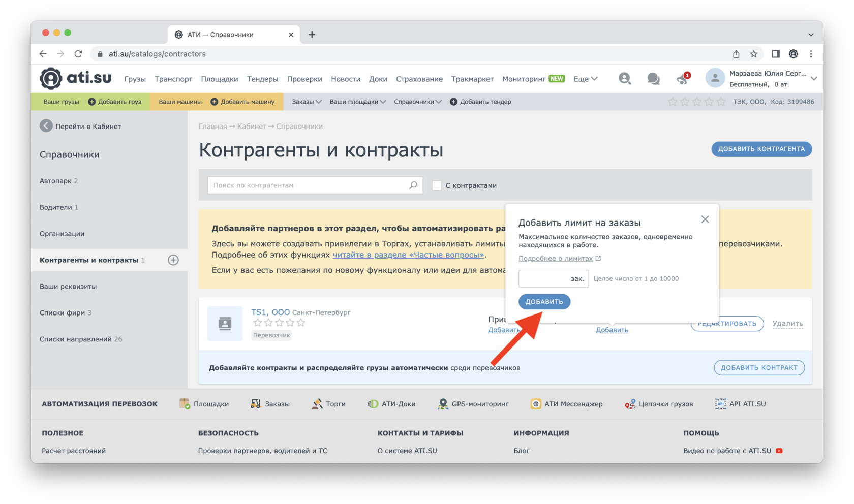
Task: Expand the Заказы dropdown
Action: click(x=307, y=102)
